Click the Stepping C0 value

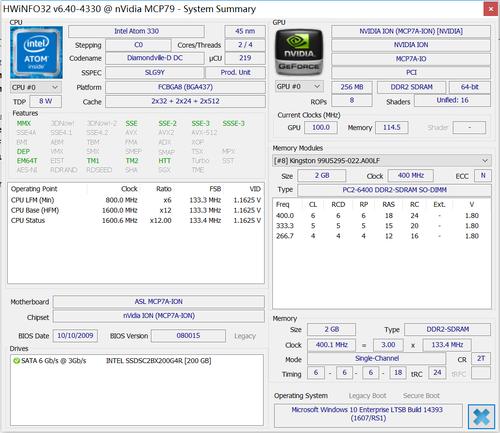(138, 45)
